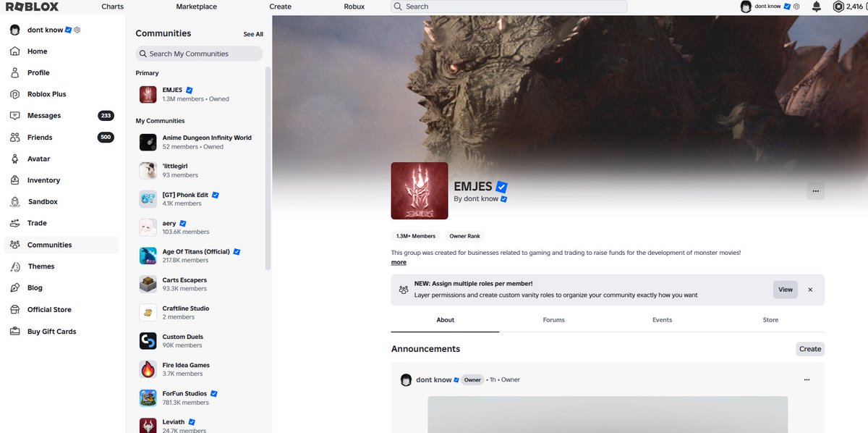Click the Blog sidebar icon
This screenshot has width=868, height=433.
pyautogui.click(x=14, y=287)
